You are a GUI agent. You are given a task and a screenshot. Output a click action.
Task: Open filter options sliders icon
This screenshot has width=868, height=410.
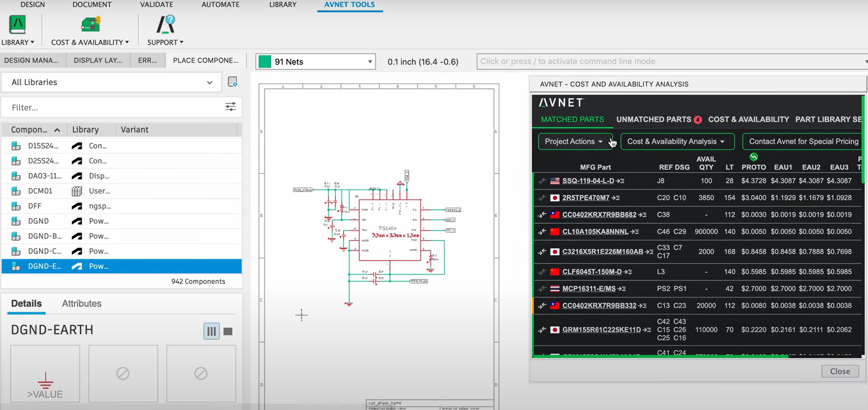point(230,107)
